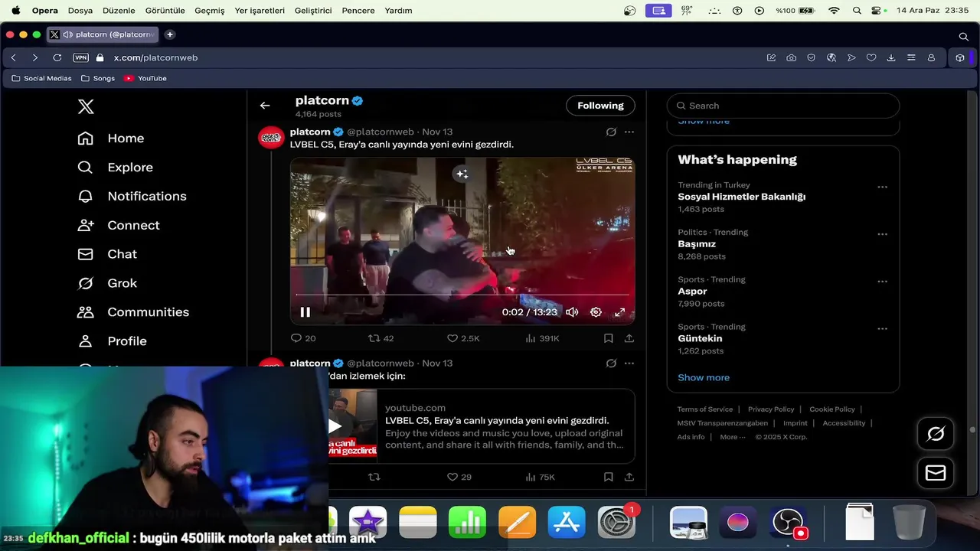Pause the playing video
Image resolution: width=980 pixels, height=551 pixels.
tap(305, 312)
